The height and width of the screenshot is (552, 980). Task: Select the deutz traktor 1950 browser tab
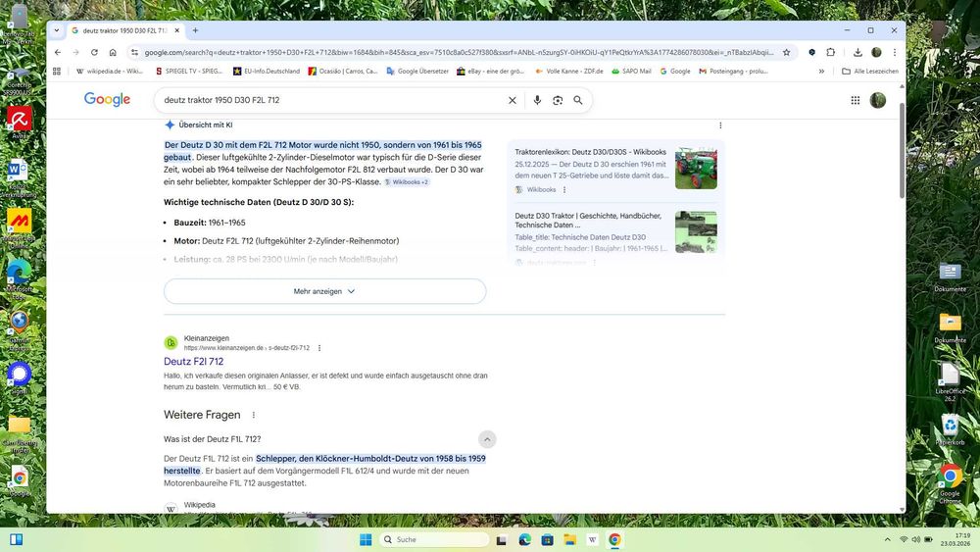(124, 30)
